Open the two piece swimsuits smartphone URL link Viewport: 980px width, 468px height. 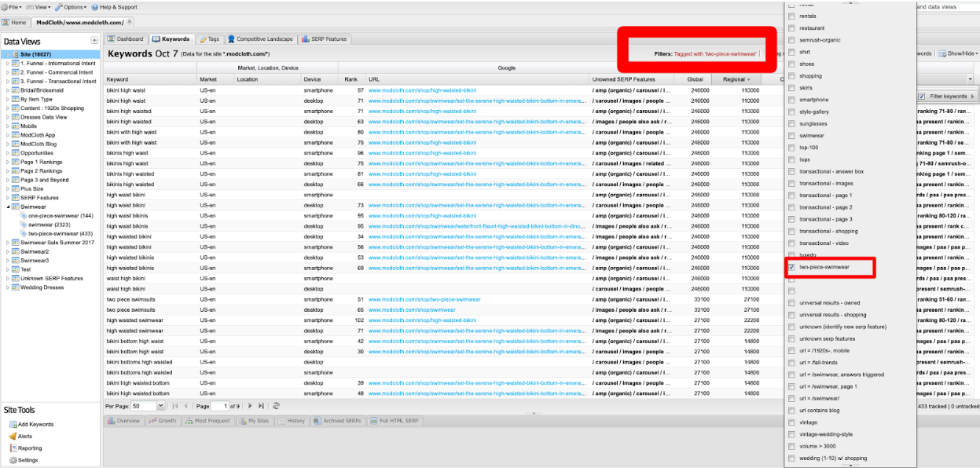pyautogui.click(x=424, y=299)
